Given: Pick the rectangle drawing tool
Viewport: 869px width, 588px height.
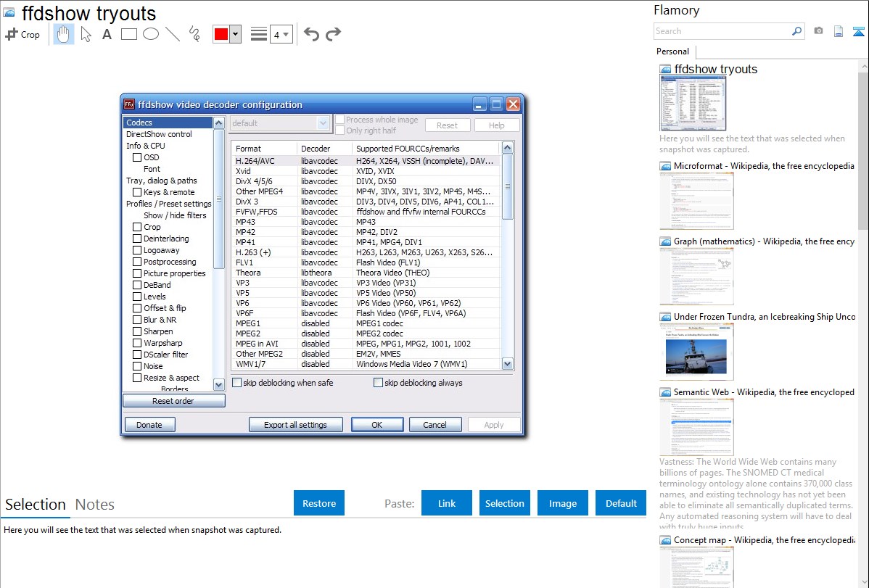Looking at the screenshot, I should point(128,34).
